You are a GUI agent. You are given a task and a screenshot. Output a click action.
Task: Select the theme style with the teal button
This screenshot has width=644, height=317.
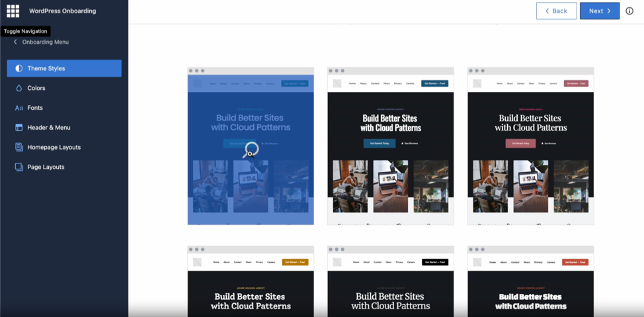click(x=391, y=146)
